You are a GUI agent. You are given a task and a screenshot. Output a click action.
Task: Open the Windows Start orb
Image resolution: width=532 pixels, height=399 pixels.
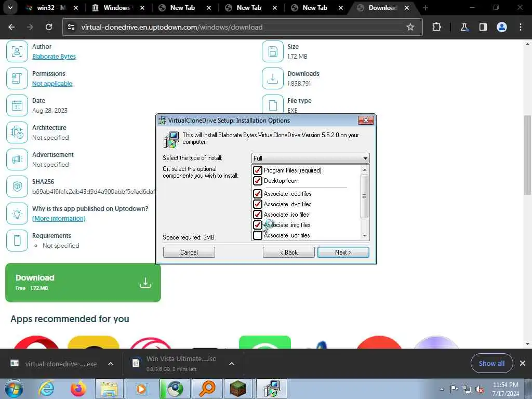point(14,389)
